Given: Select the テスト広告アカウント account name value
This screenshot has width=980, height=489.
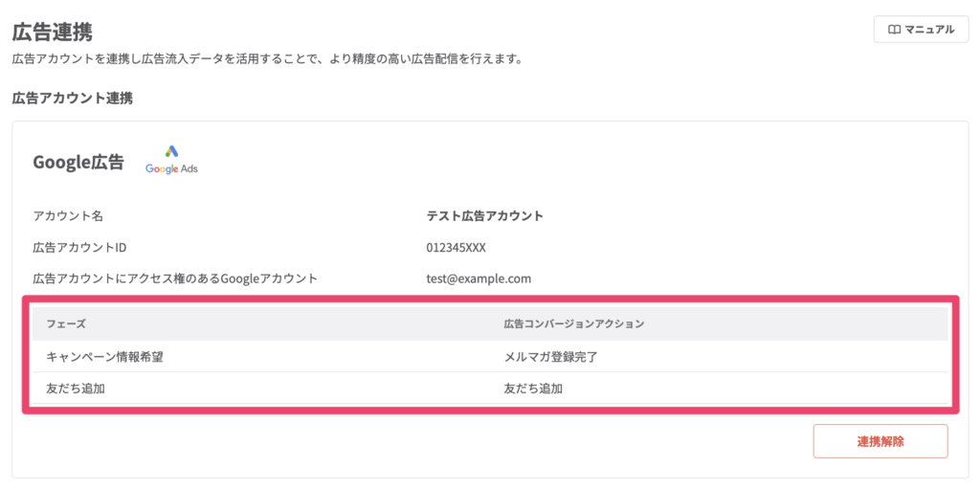Looking at the screenshot, I should (x=484, y=216).
